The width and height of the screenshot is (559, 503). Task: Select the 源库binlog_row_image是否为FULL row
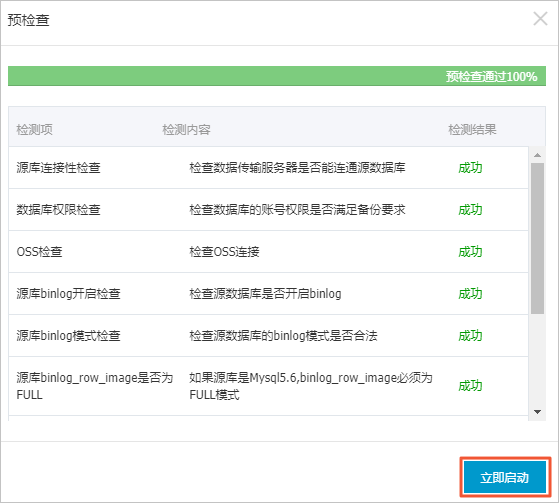tap(268, 386)
